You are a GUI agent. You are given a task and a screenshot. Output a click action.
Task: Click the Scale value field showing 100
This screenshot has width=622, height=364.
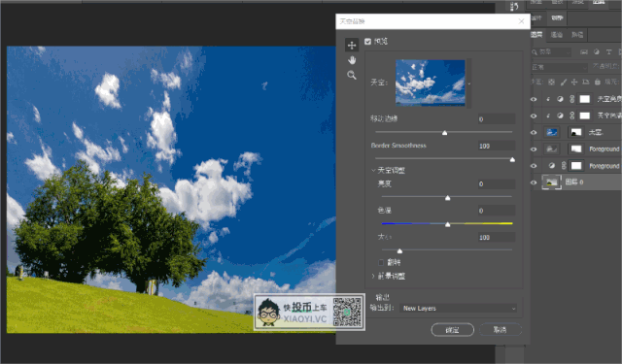coord(497,237)
